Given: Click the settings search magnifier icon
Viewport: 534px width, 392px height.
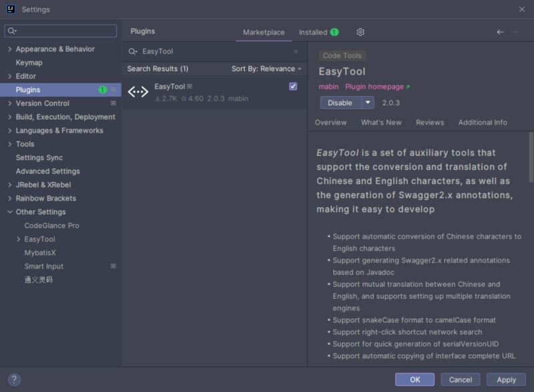Looking at the screenshot, I should 12,31.
